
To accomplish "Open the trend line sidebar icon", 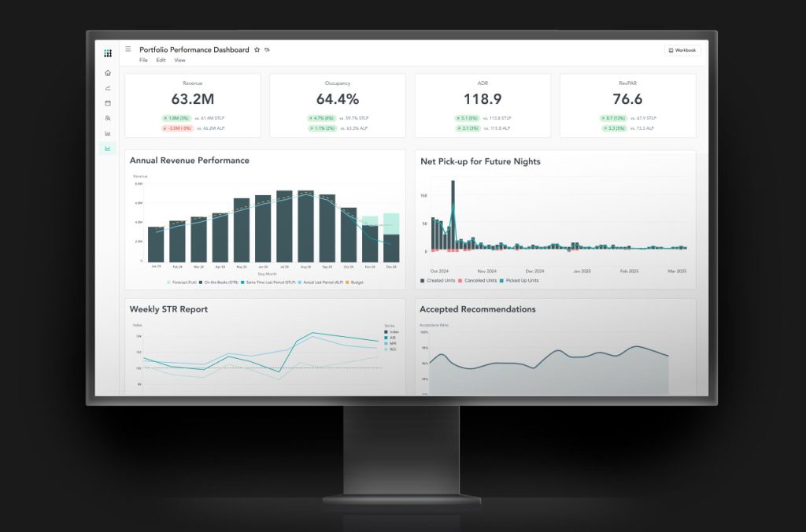I will (108, 87).
